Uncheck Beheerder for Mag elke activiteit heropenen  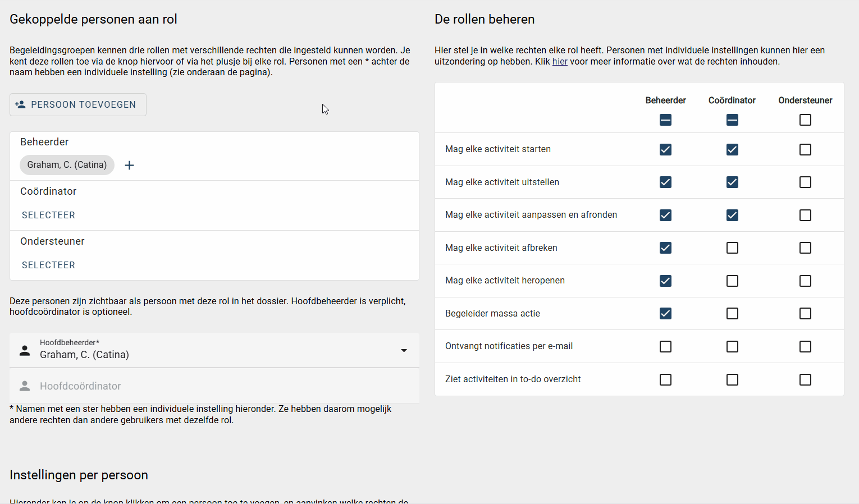click(x=665, y=281)
